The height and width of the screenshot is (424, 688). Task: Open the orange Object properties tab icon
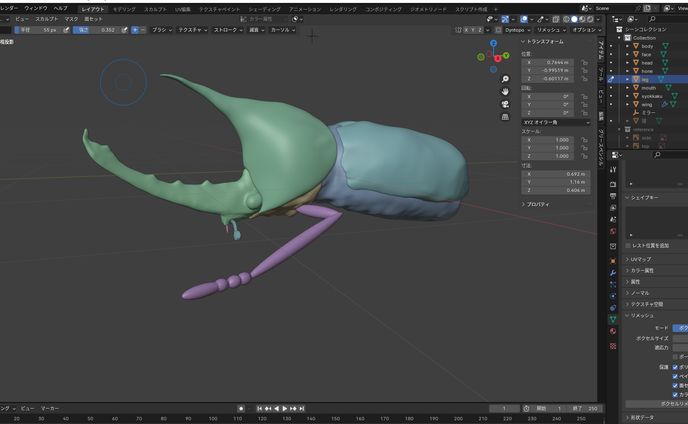click(613, 261)
